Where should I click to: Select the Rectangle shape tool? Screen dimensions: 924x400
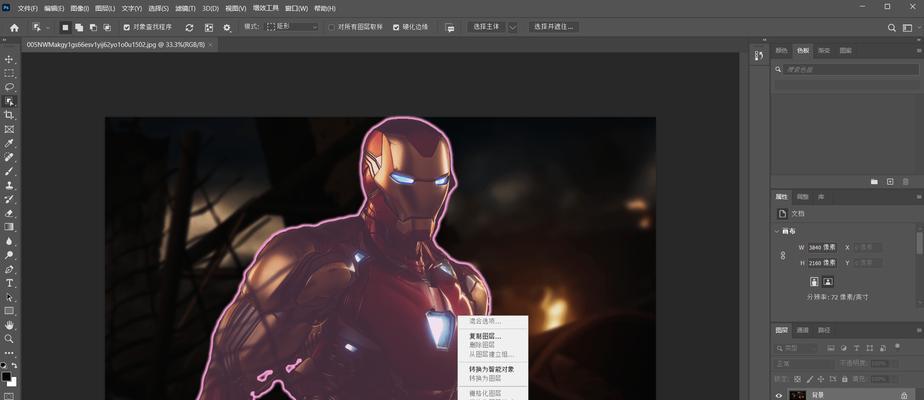[9, 311]
